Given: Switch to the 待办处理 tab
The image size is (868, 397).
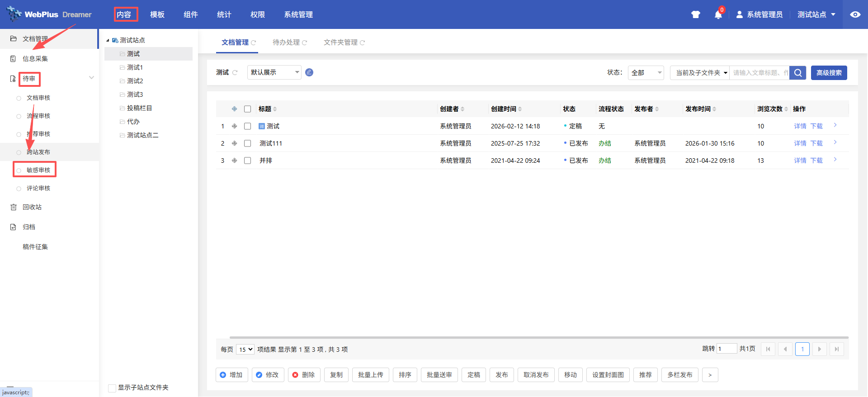Looking at the screenshot, I should [286, 43].
